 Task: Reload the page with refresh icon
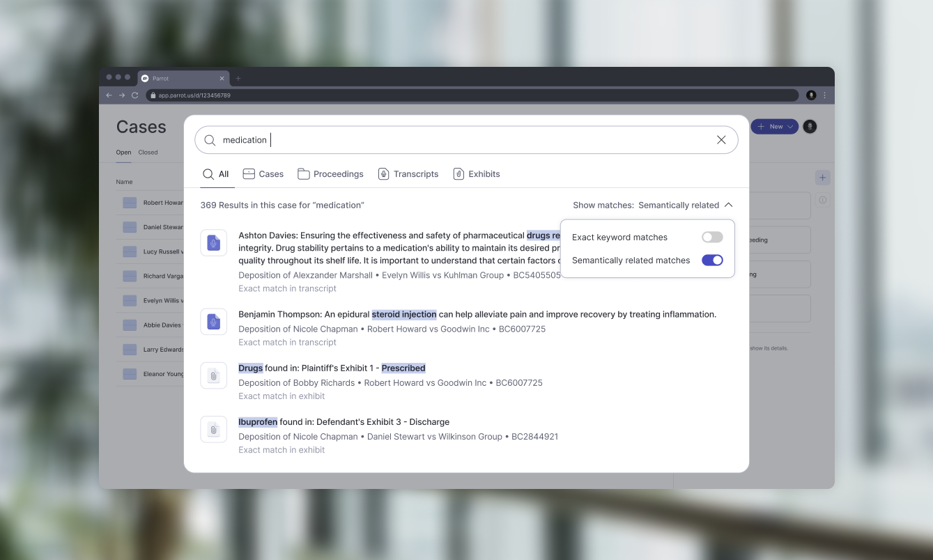point(135,95)
